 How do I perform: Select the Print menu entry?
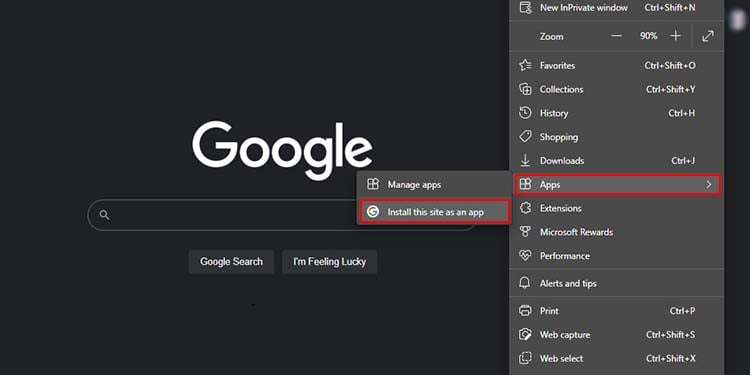coord(617,311)
